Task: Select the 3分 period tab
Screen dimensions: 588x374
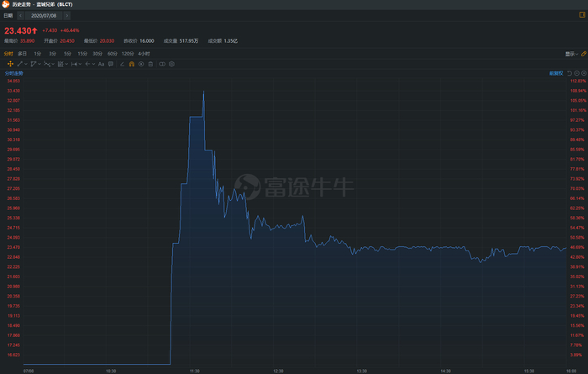Action: [52, 54]
